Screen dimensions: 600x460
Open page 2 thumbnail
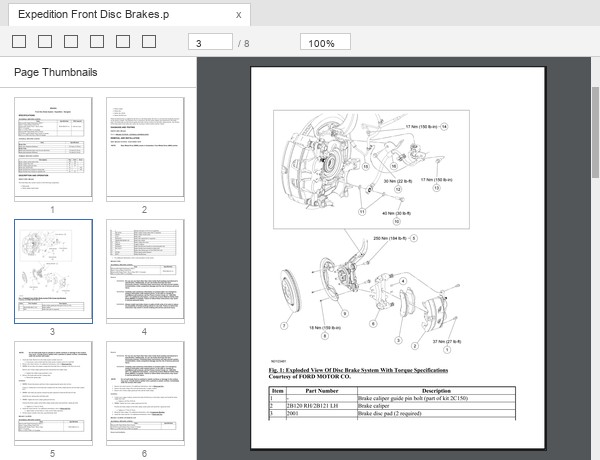point(145,149)
